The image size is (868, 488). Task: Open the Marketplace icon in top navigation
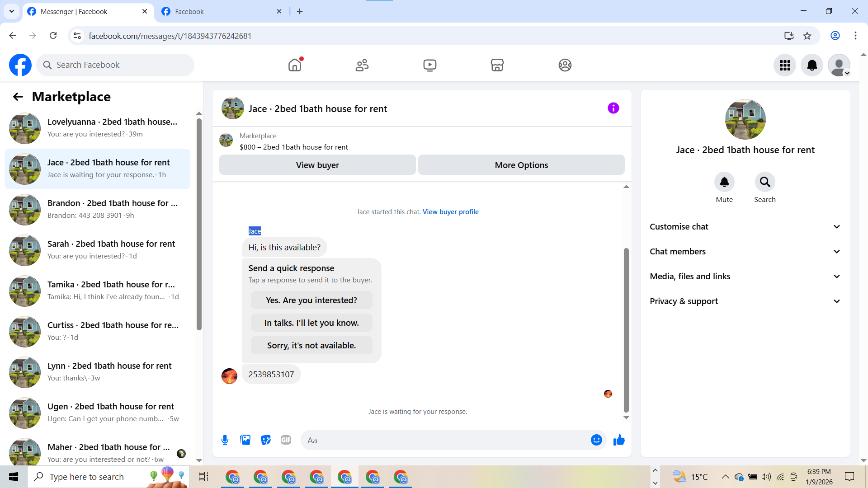497,65
